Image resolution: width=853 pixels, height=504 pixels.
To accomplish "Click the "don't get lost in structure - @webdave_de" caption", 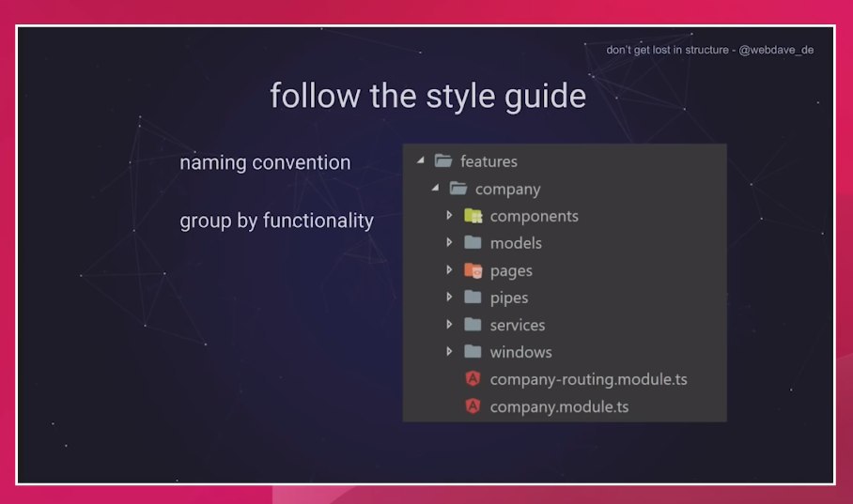I will point(710,50).
